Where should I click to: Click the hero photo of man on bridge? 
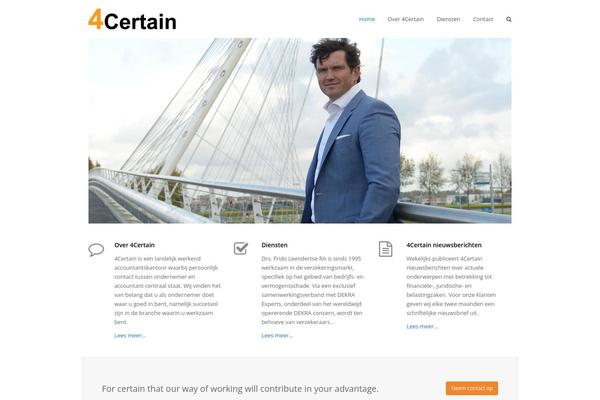[x=300, y=131]
